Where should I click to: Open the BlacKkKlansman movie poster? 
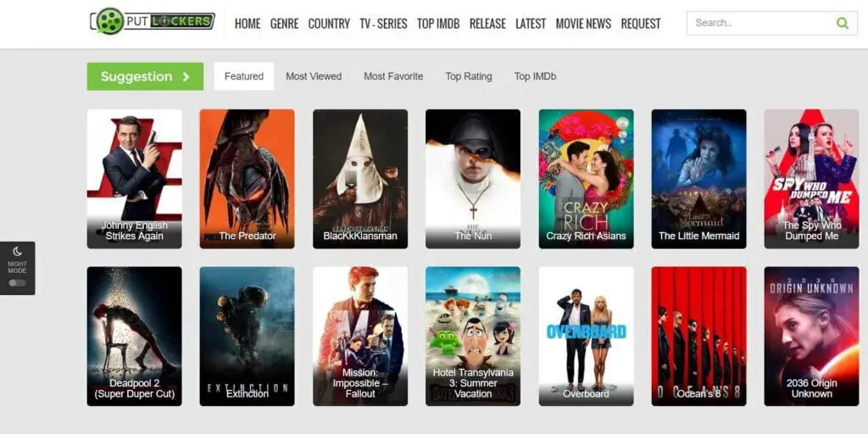point(360,179)
